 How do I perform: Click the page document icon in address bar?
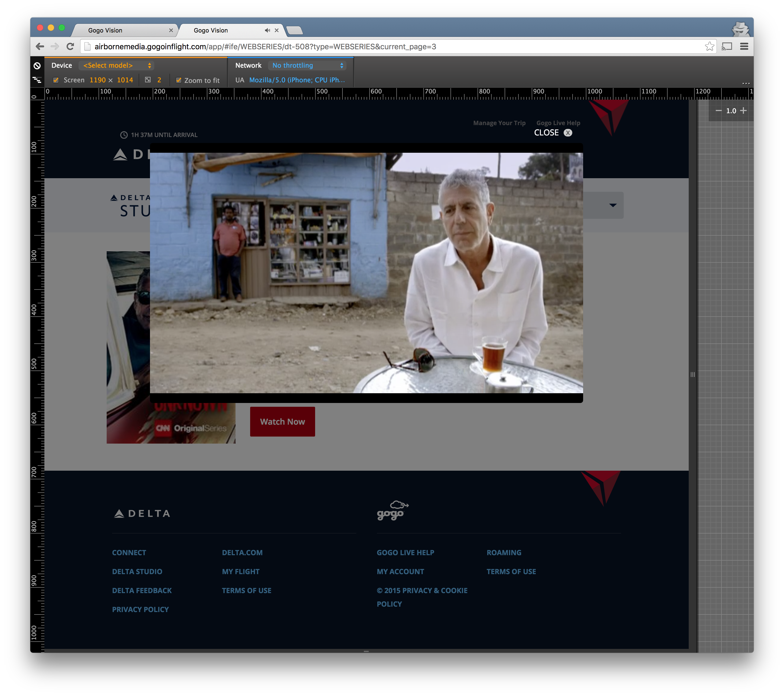(87, 46)
